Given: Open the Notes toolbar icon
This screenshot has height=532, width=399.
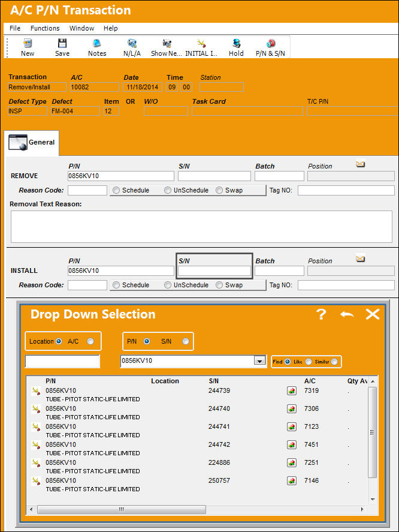Looking at the screenshot, I should coord(97,43).
